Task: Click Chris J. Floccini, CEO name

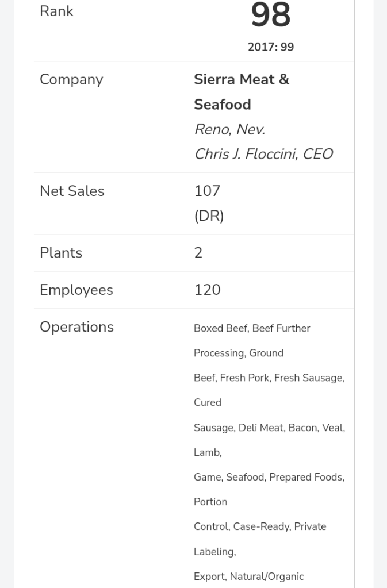Action: pyautogui.click(x=263, y=154)
